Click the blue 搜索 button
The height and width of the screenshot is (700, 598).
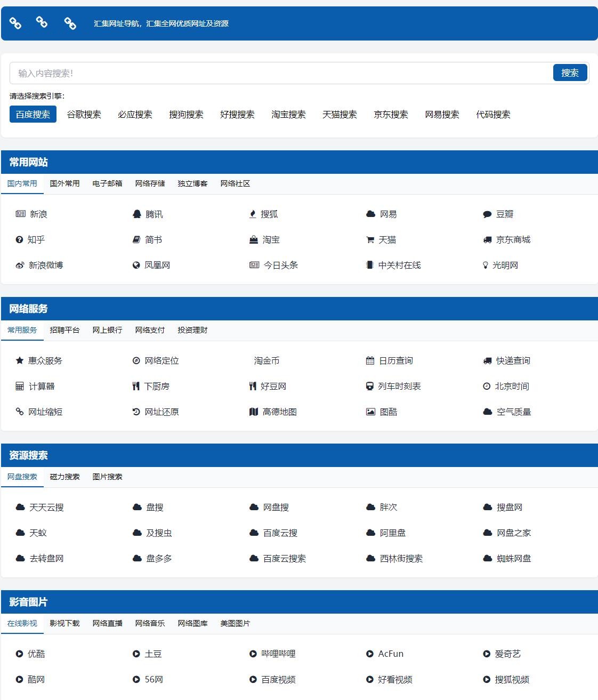[570, 73]
